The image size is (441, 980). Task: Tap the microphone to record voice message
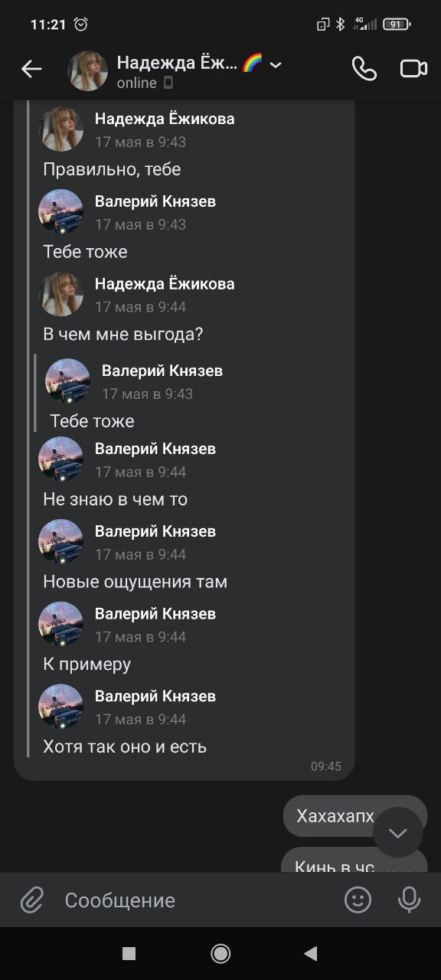pyautogui.click(x=410, y=900)
